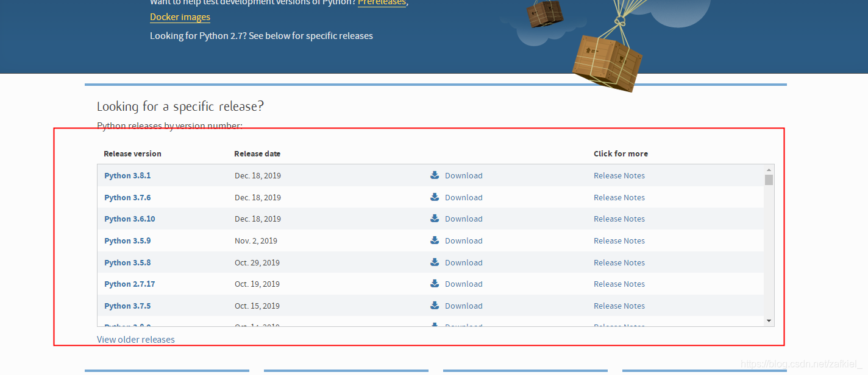
Task: Click download icon for Python 3.5.9
Action: point(435,240)
